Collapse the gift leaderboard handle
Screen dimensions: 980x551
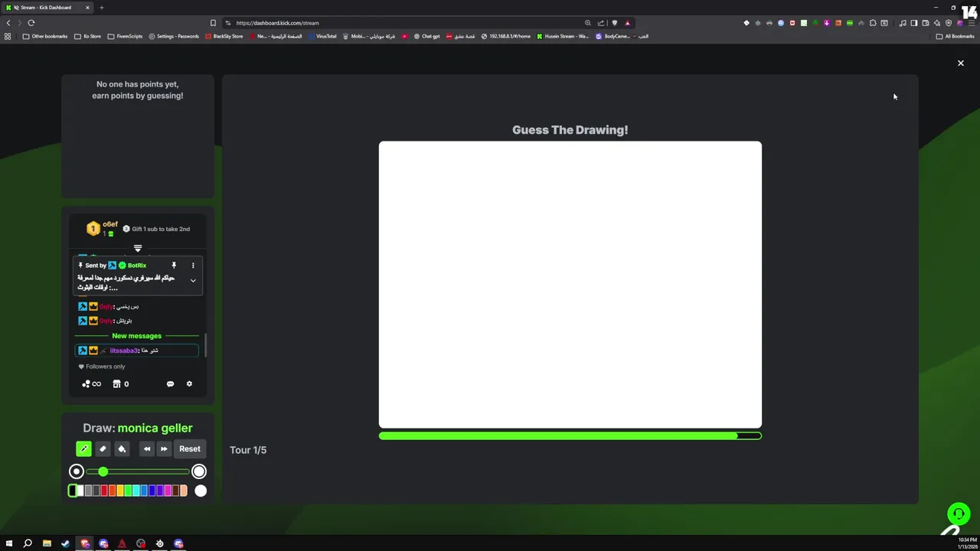click(138, 249)
